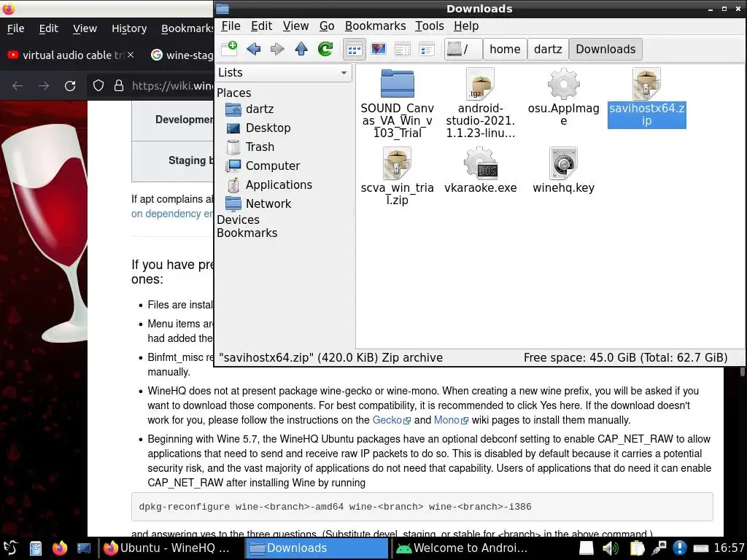Image resolution: width=747 pixels, height=560 pixels.
Task: Click Firefox's reload page button
Action: [70, 86]
